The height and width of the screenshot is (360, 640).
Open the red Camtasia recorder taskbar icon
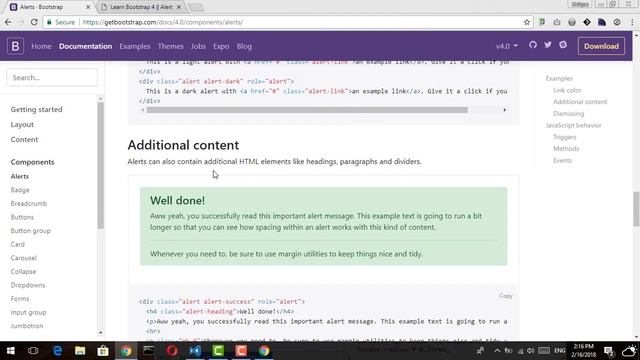[241, 351]
